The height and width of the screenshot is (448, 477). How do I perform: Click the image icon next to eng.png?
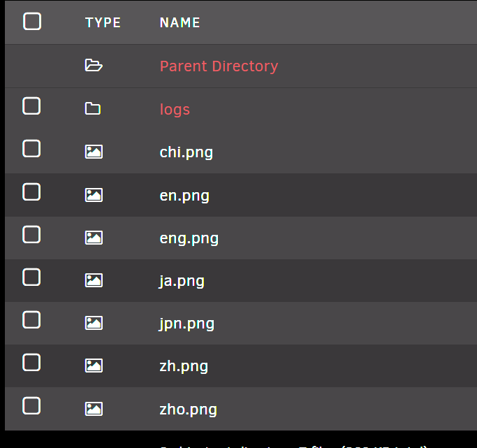pos(94,238)
